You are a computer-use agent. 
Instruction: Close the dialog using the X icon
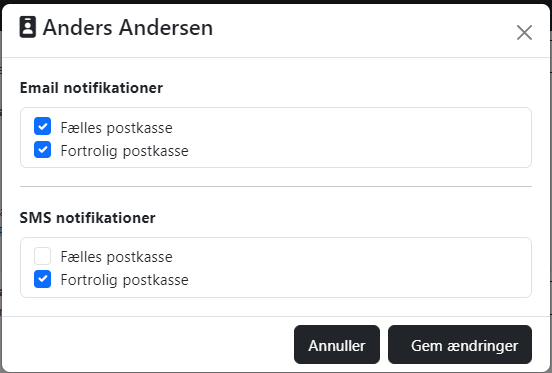pos(524,33)
